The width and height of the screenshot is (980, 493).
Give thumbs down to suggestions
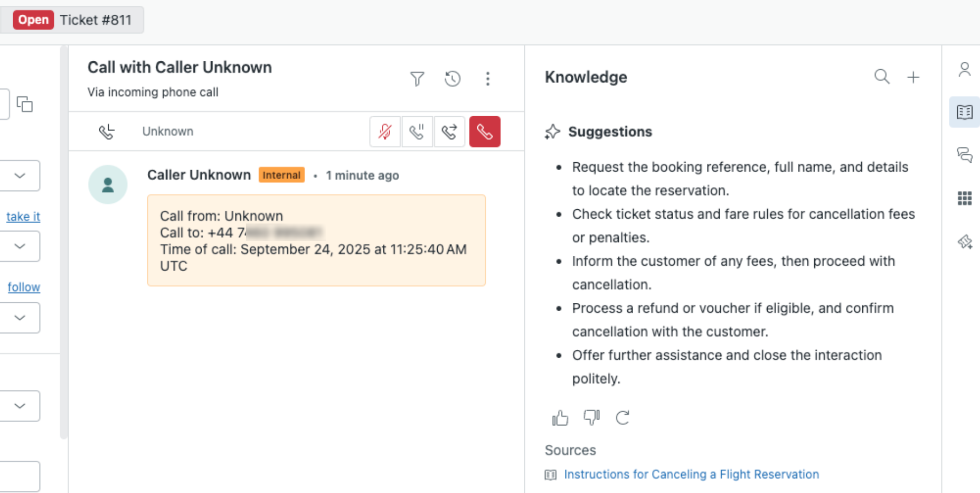(591, 417)
